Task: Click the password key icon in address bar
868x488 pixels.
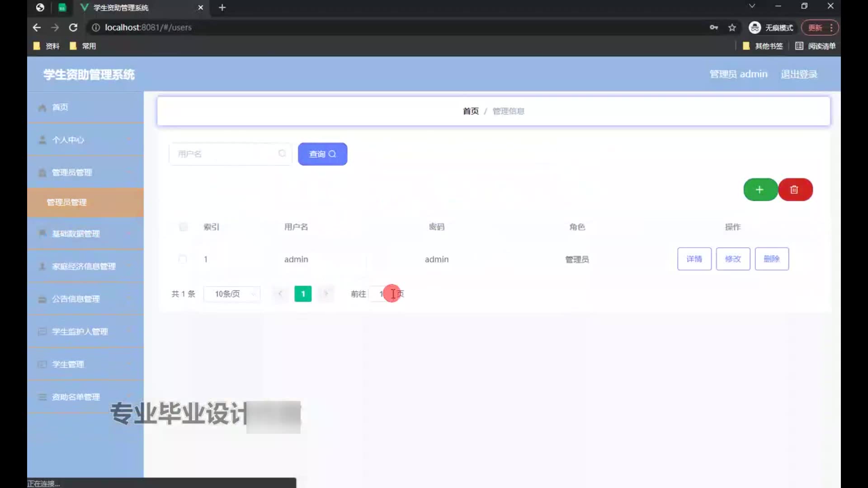Action: [714, 28]
